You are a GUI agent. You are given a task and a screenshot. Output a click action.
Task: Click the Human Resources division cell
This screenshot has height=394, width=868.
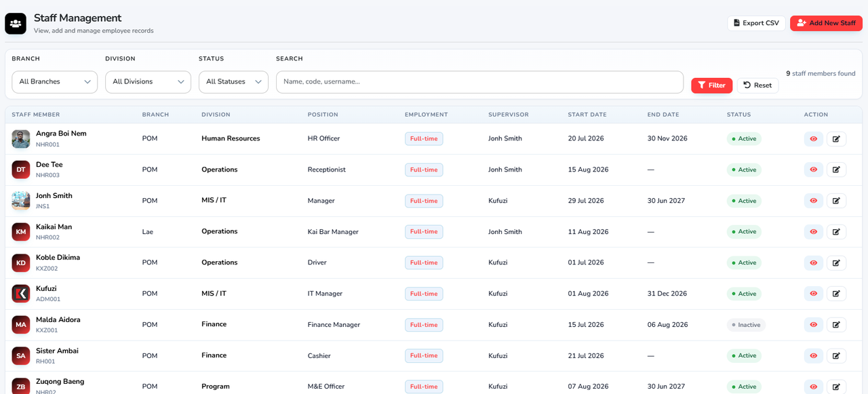point(231,138)
